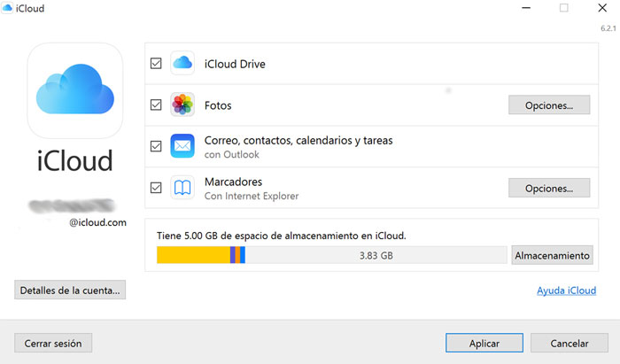Open Opciones for Marcadores
The width and height of the screenshot is (620, 364).
tap(549, 188)
